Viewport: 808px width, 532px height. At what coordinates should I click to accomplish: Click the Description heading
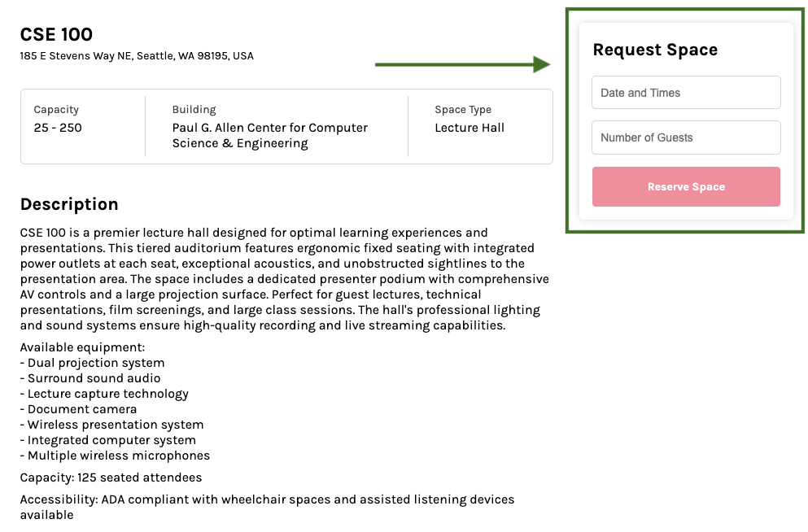(68, 204)
